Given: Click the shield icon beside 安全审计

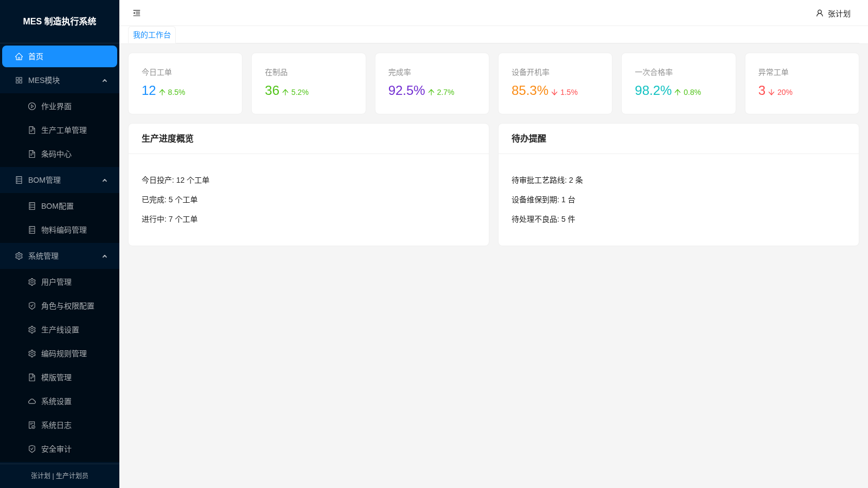Looking at the screenshot, I should (32, 449).
